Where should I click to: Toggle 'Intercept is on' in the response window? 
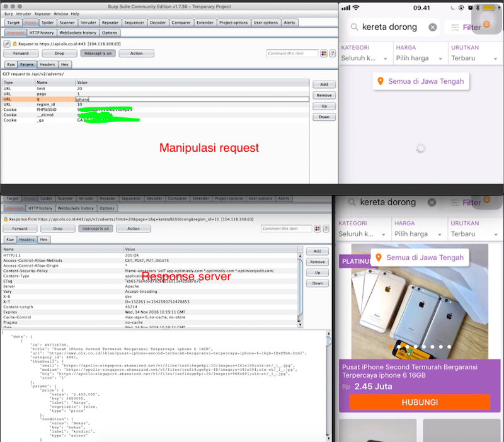pos(96,229)
